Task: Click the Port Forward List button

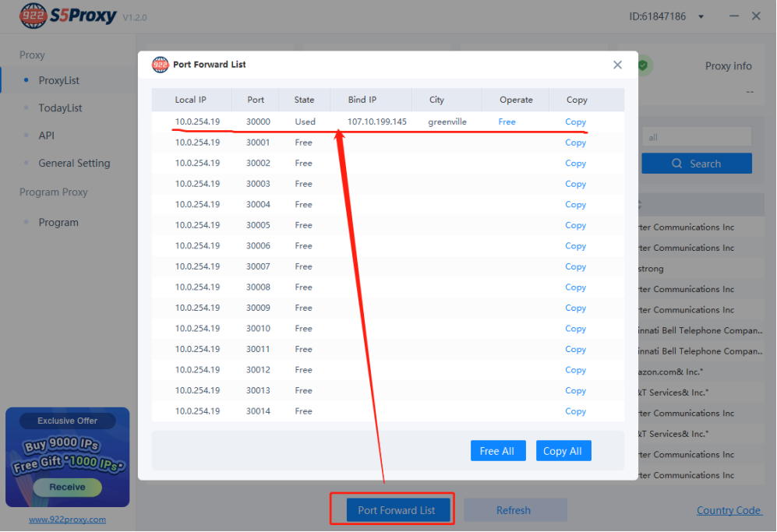Action: pyautogui.click(x=396, y=510)
